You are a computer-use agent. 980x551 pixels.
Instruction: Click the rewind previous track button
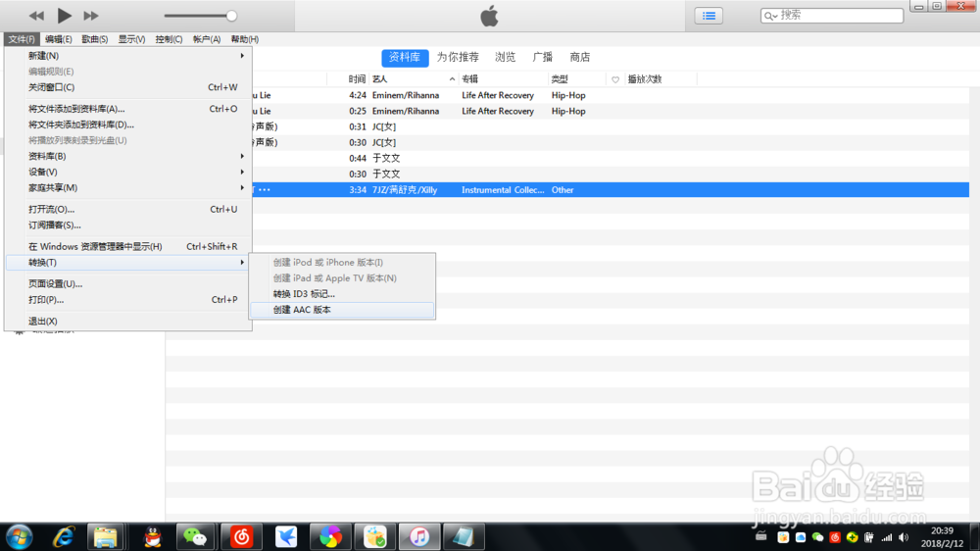[36, 16]
